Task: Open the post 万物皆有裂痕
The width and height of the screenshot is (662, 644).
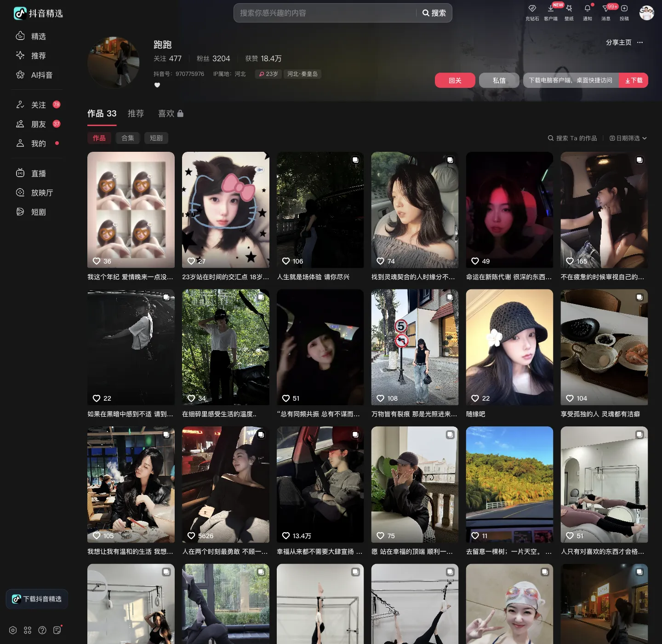Action: 415,347
